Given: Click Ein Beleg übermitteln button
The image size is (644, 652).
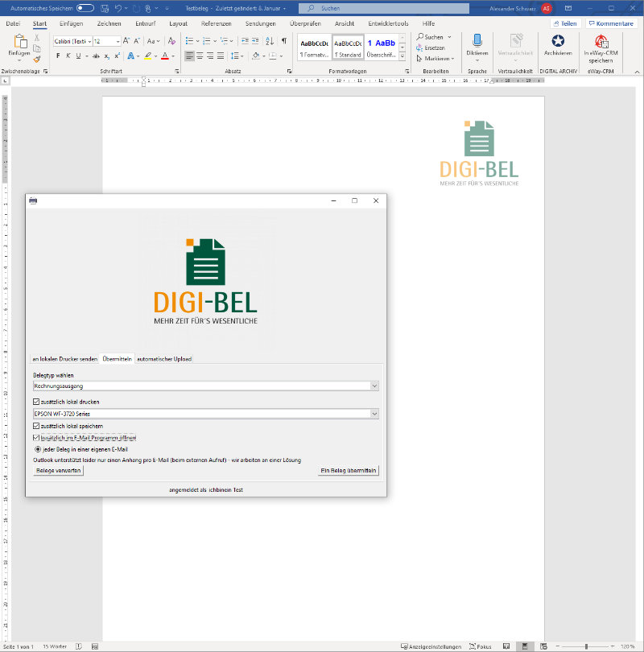Looking at the screenshot, I should coord(349,470).
